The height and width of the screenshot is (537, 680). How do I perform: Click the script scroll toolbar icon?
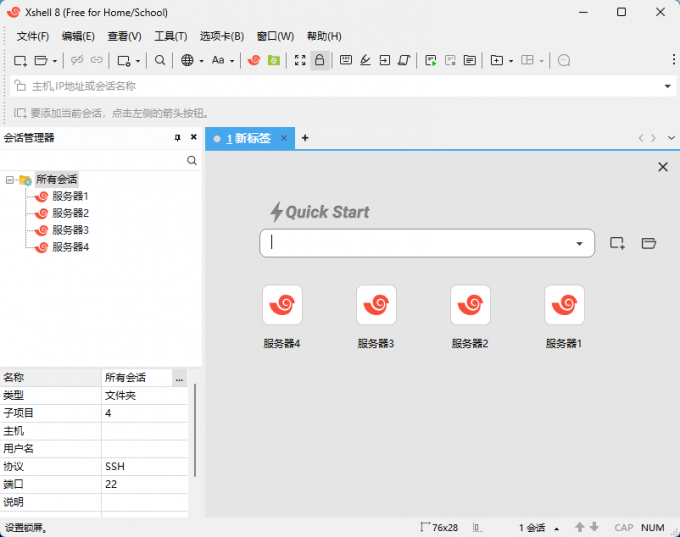click(404, 60)
